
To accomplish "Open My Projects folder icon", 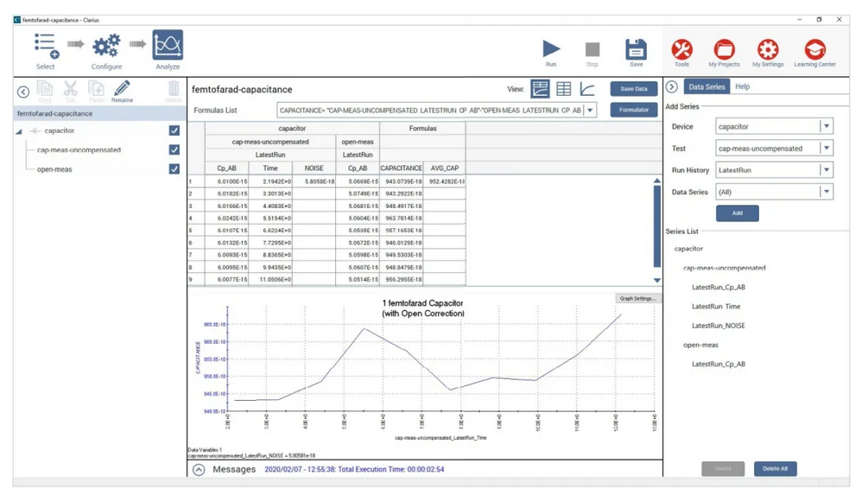I will click(724, 49).
